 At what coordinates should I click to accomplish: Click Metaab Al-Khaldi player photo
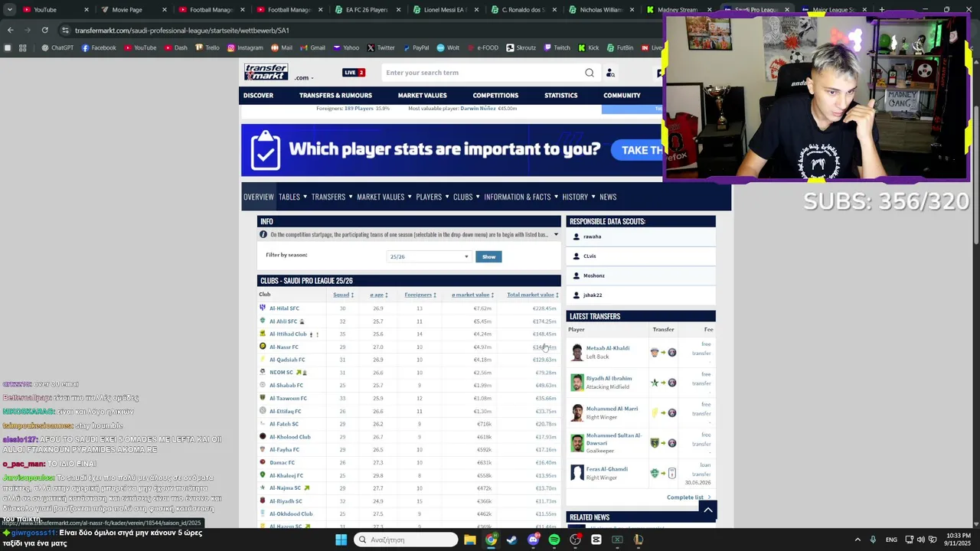tap(577, 352)
